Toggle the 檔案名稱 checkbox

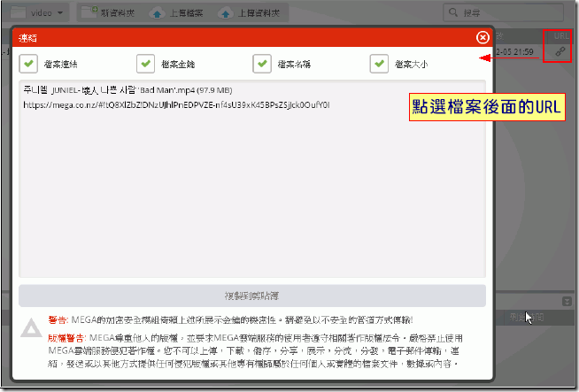click(262, 64)
